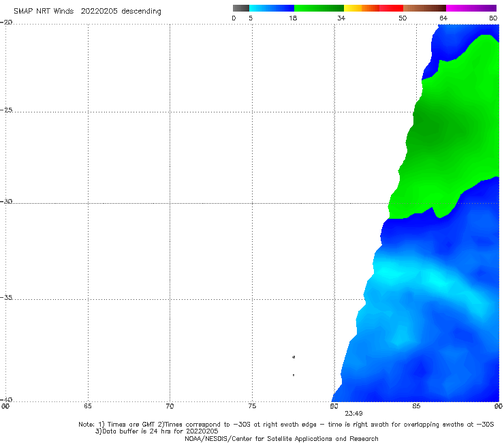Click the longitude label '85'
The image size is (504, 443).
[x=416, y=406]
